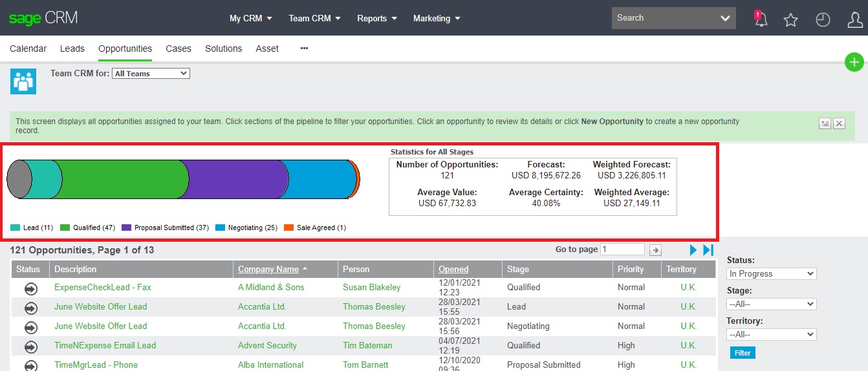Switch to the Calendar tab
868x371 pixels.
pos(28,48)
